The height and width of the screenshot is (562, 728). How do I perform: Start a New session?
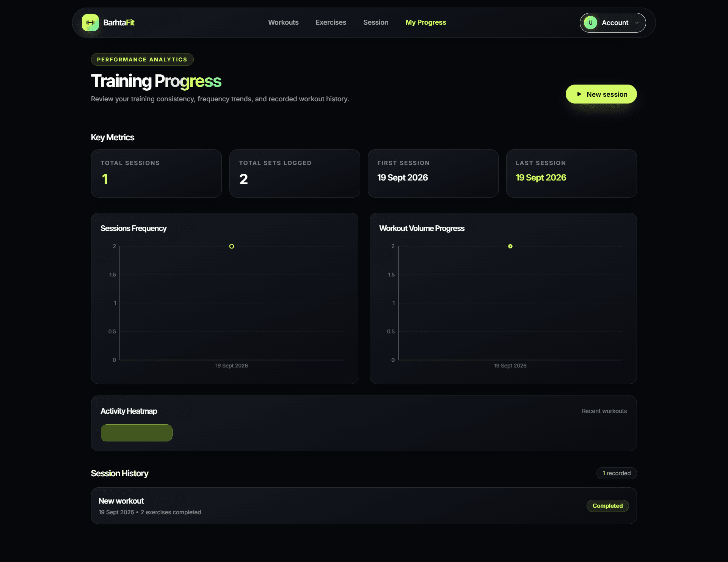coord(601,94)
